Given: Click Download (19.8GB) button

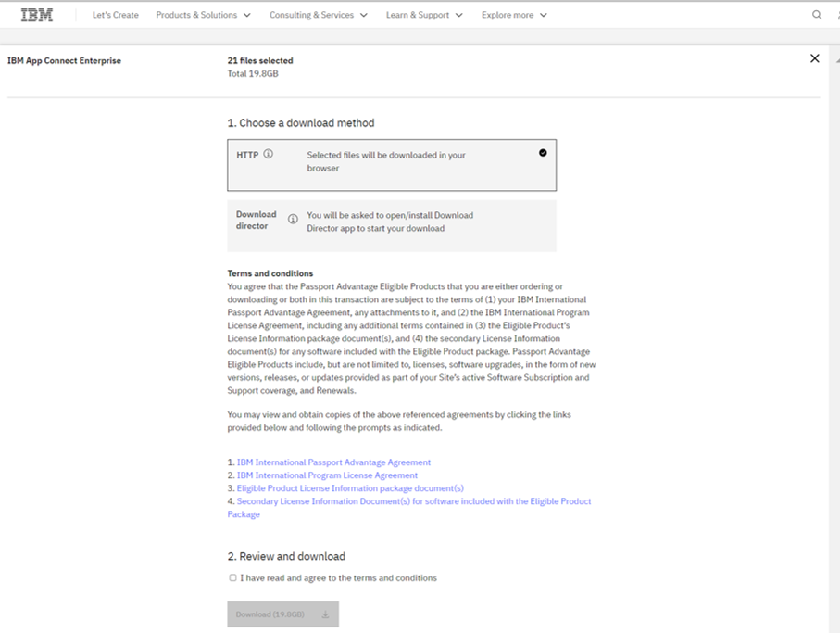Looking at the screenshot, I should [x=282, y=614].
